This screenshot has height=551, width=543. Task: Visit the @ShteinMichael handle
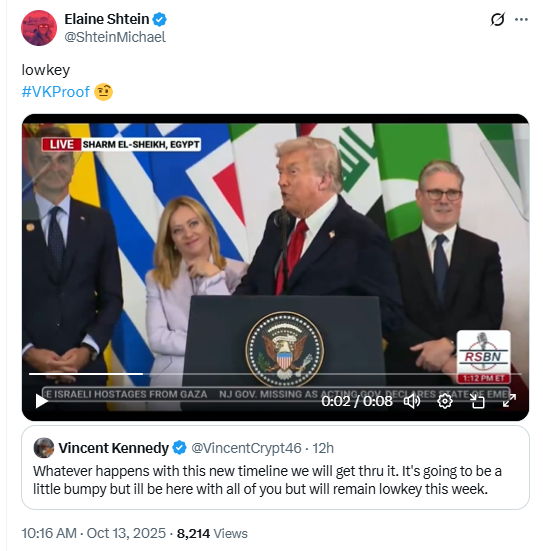tap(115, 37)
